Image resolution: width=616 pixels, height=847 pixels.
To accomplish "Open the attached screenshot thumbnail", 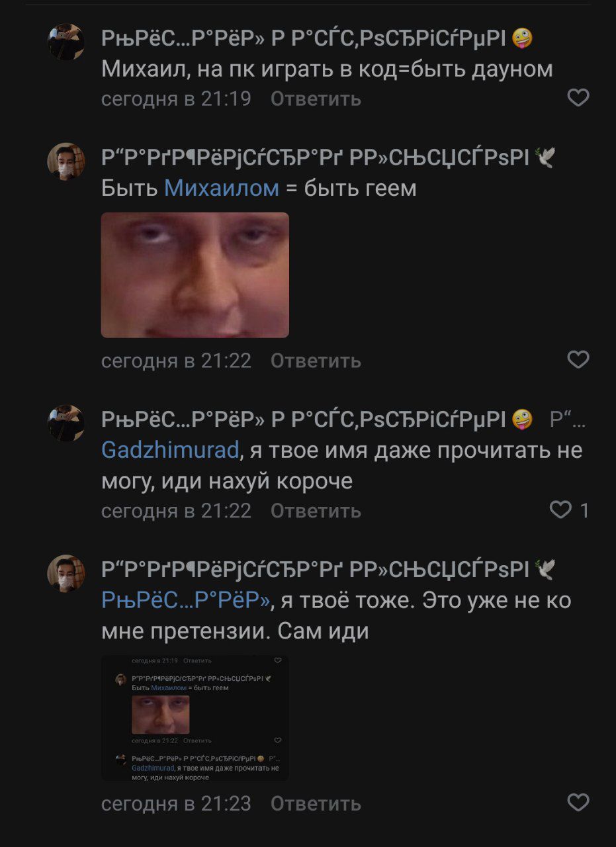I will click(195, 718).
